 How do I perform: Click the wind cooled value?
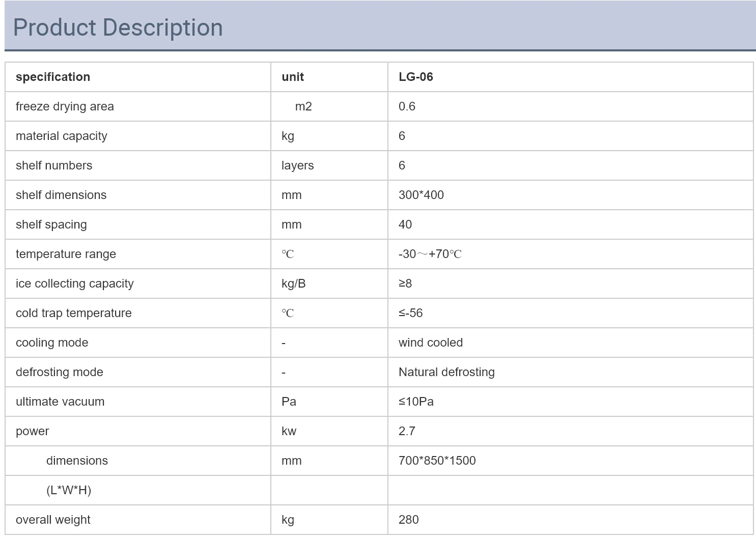431,343
